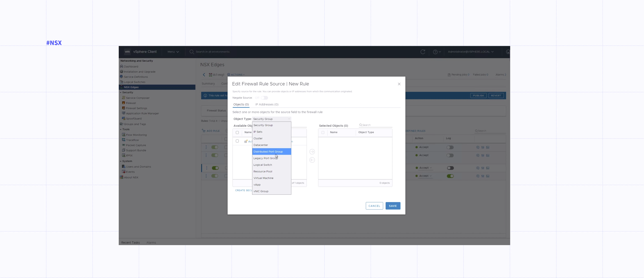Select Virtual Machine in the object type list
644x278 pixels.
[x=263, y=178]
